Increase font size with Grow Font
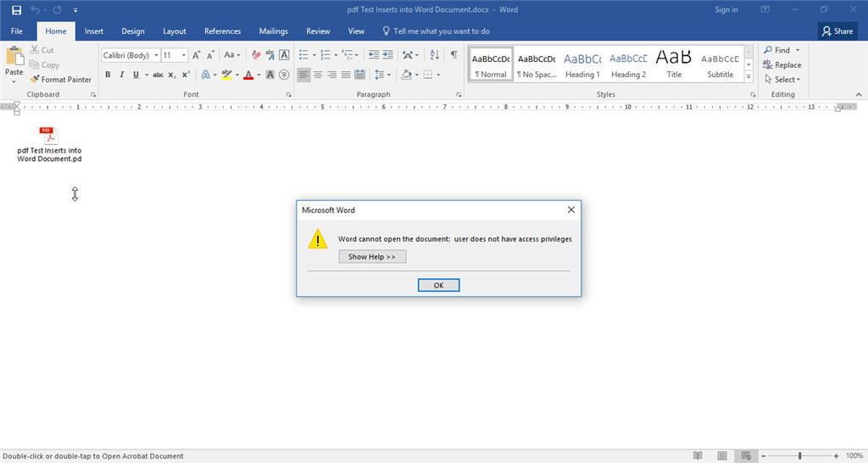The image size is (868, 463). tap(196, 55)
